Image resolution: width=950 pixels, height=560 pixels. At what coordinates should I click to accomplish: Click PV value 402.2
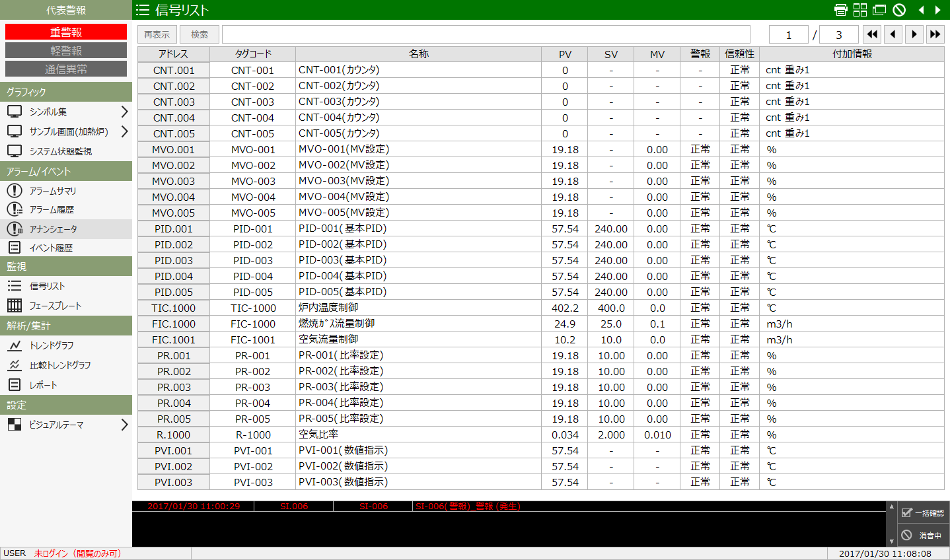[565, 308]
